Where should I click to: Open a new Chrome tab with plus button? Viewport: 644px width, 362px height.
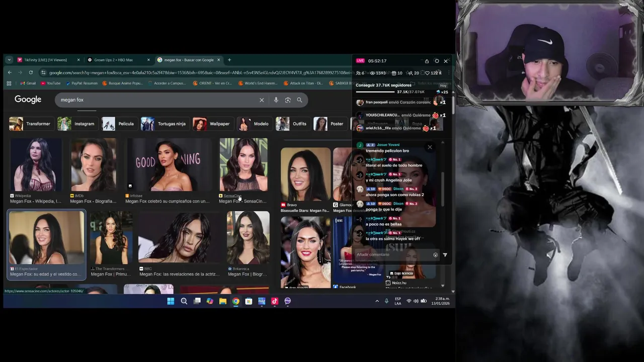229,60
